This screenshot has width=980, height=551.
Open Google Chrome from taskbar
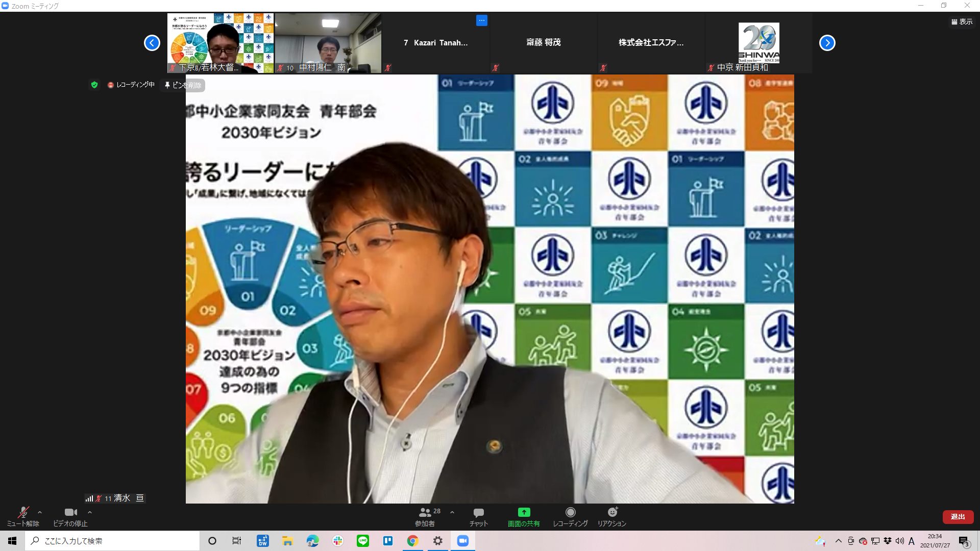tap(413, 541)
